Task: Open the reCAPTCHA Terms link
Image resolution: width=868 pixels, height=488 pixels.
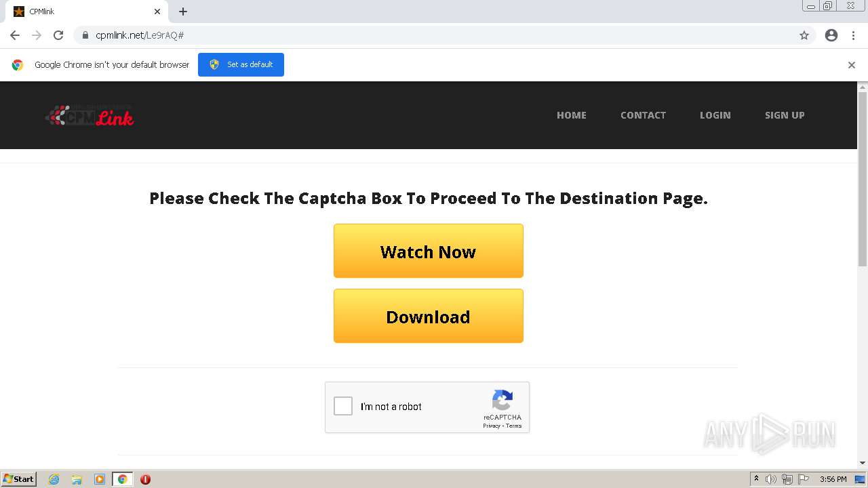Action: 514,426
